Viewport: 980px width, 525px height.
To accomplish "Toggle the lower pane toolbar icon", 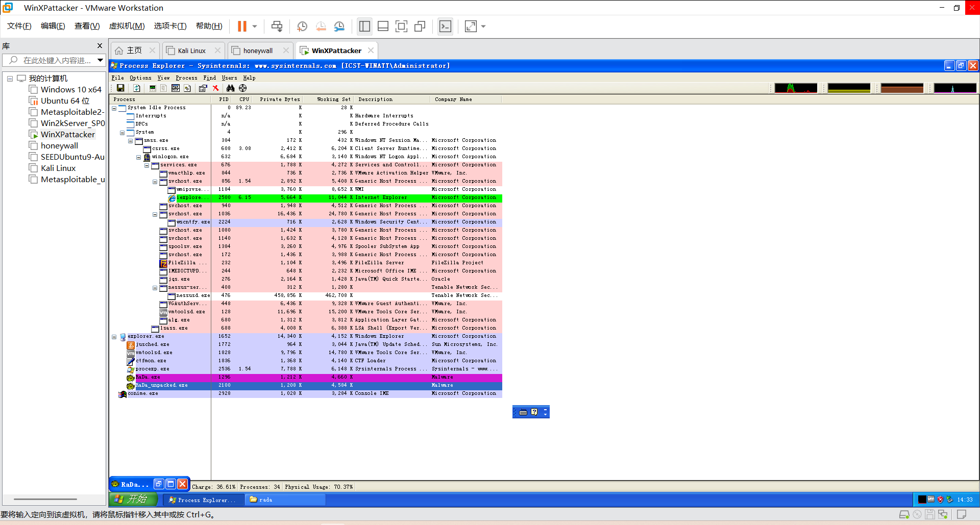I will point(176,88).
